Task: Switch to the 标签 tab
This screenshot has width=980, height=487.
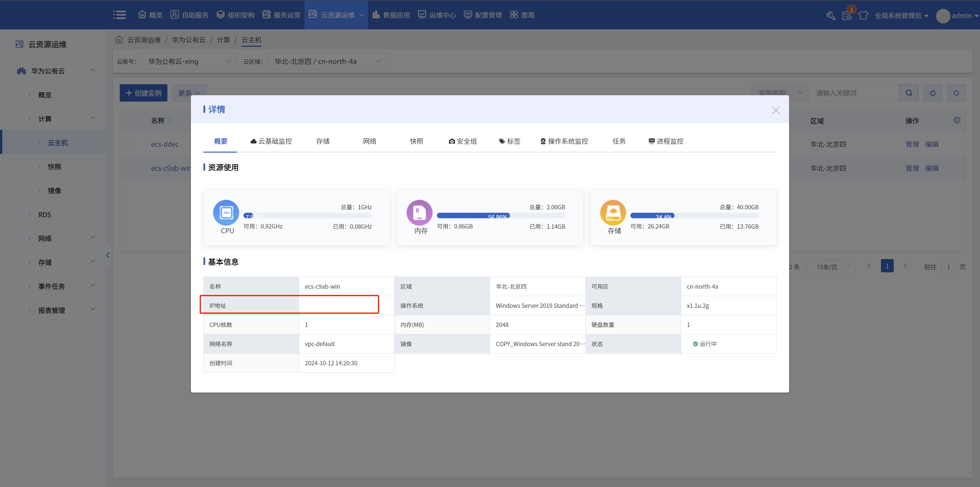Action: (x=509, y=141)
